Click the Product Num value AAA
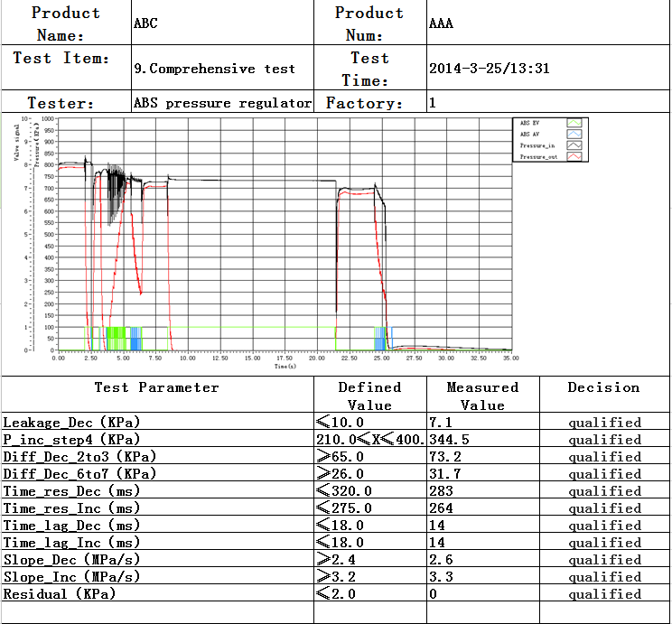 (441, 23)
